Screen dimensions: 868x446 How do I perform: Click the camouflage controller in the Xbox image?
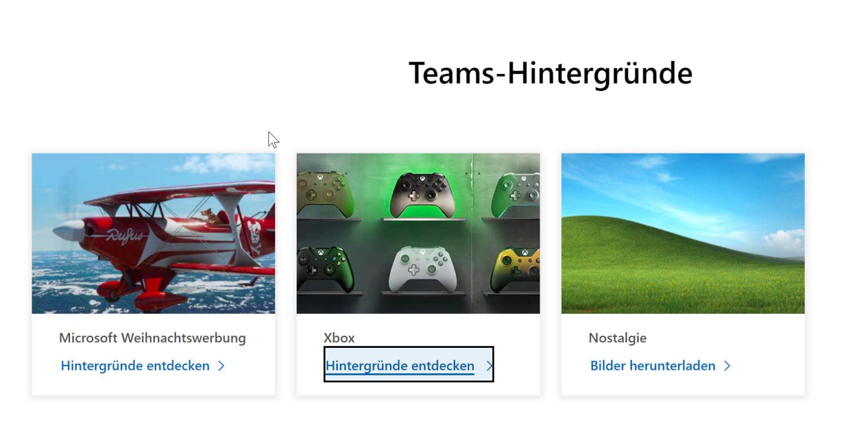pyautogui.click(x=325, y=193)
